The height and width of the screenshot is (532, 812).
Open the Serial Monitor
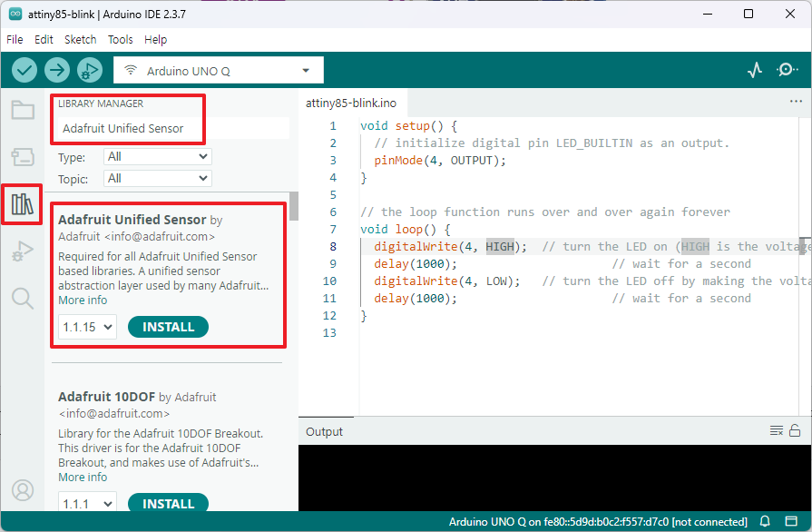click(x=788, y=70)
